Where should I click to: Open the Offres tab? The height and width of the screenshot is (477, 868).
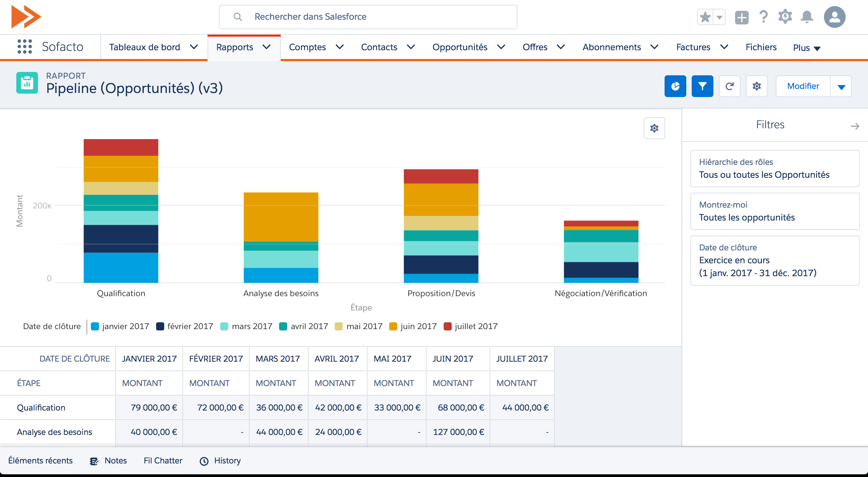click(x=535, y=47)
